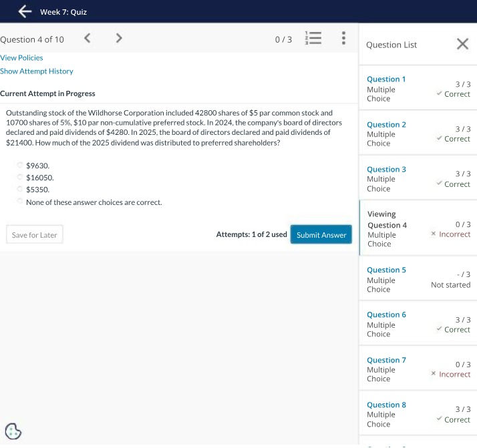Go back using the Week 7 Quiz arrow
477x448 pixels.
[25, 11]
